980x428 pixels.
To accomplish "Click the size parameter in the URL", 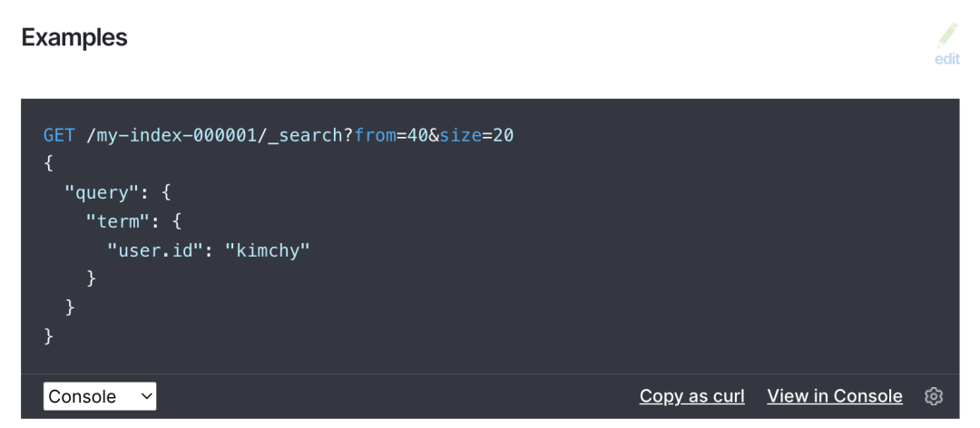I will [461, 135].
